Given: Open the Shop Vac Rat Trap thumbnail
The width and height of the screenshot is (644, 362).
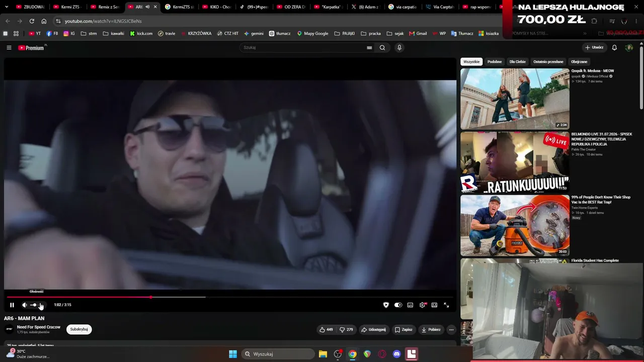Looking at the screenshot, I should tap(515, 225).
